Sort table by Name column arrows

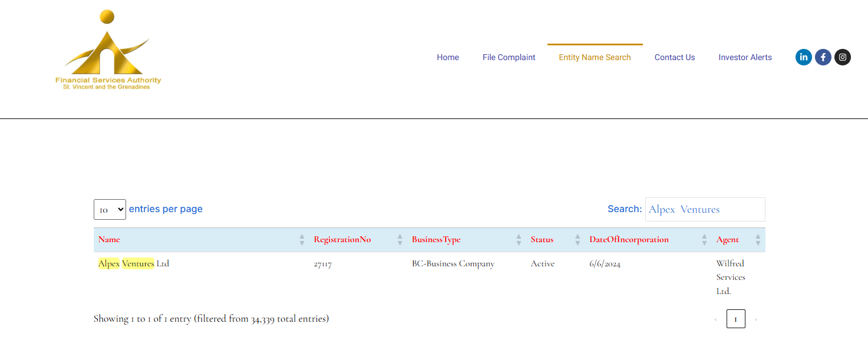tap(302, 240)
